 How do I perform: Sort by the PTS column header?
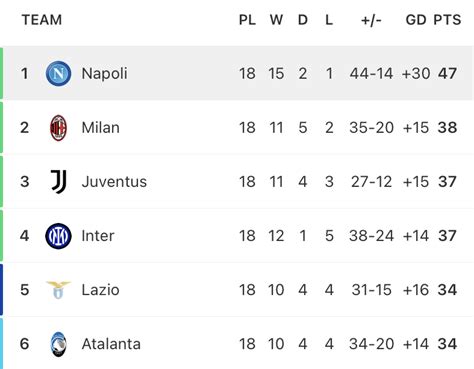pyautogui.click(x=447, y=20)
